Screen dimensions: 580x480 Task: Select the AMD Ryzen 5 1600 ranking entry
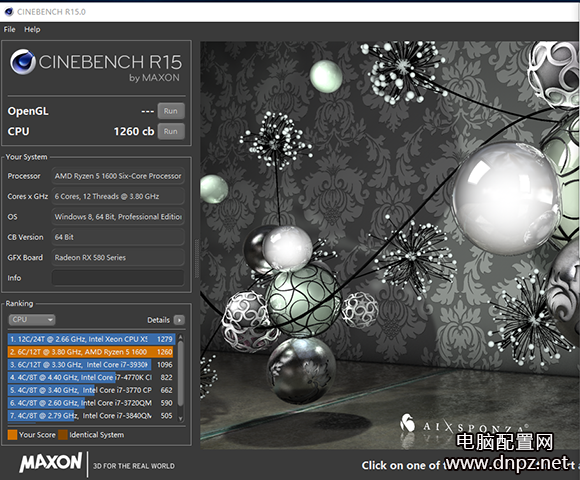(91, 352)
